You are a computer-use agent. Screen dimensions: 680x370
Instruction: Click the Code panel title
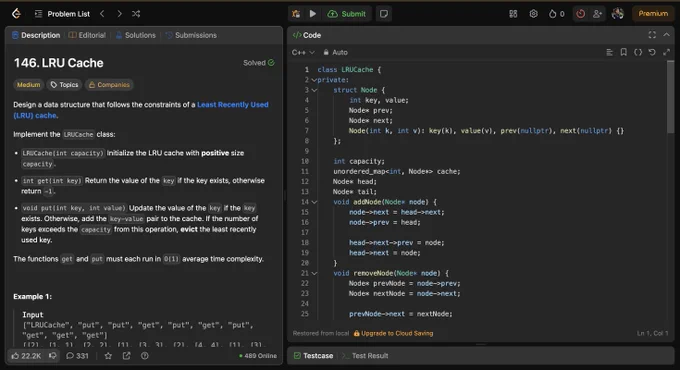[x=307, y=35]
